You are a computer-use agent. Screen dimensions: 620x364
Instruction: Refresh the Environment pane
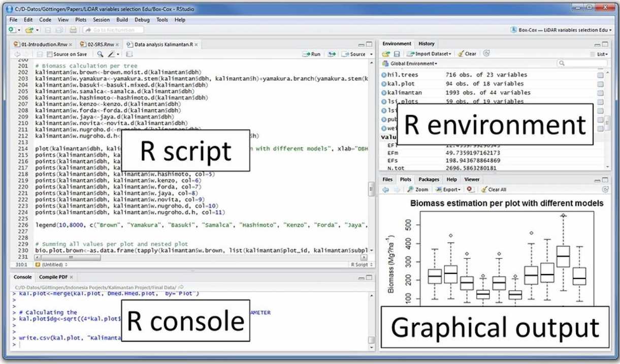click(x=486, y=53)
